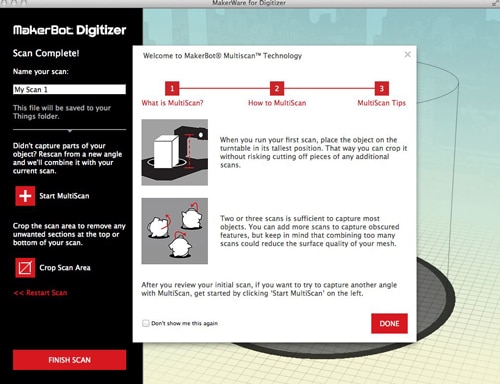Close the MultiScan welcome dialog

(407, 54)
